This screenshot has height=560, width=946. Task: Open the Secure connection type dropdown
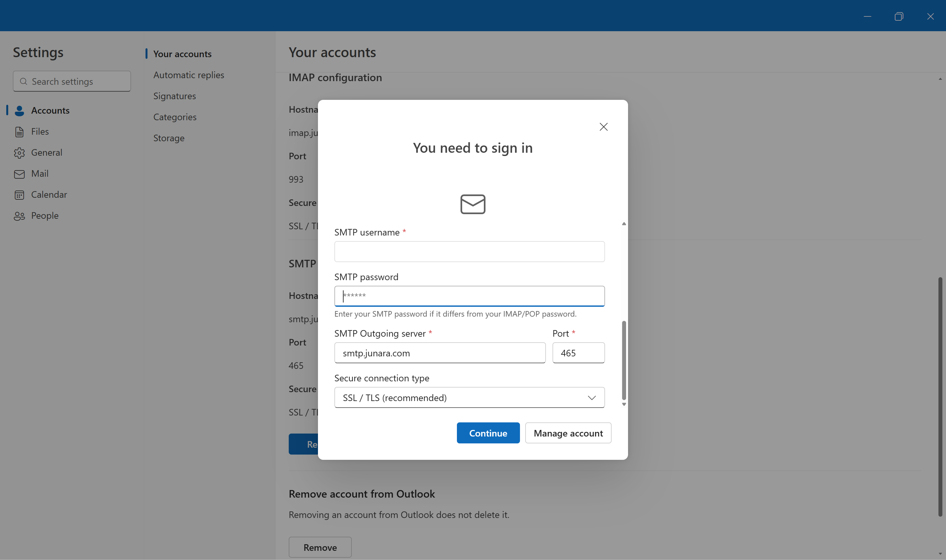(469, 397)
